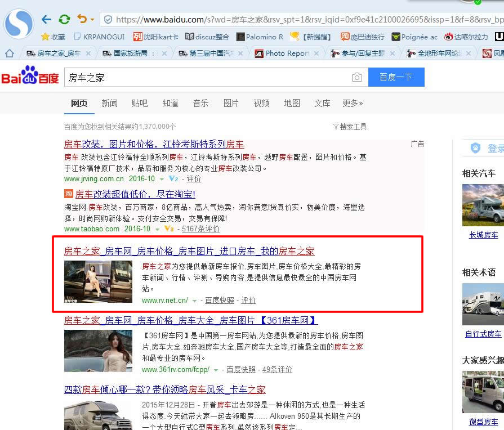Open 房车之家_房车网 我的房车之家 result
The image size is (504, 430).
(x=189, y=251)
